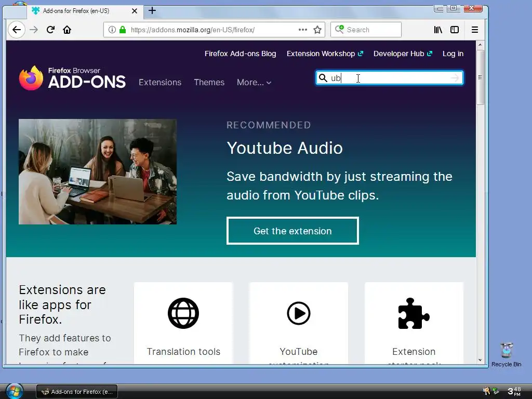The image size is (532, 399).
Task: Open the Themes section
Action: [209, 82]
